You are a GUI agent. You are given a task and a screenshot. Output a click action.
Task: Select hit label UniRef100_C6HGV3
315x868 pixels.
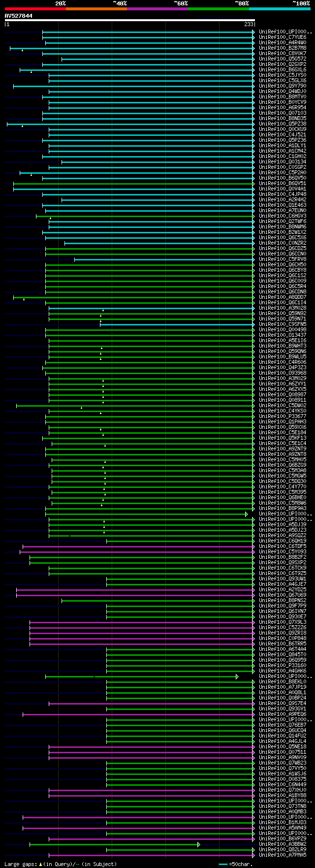(283, 216)
